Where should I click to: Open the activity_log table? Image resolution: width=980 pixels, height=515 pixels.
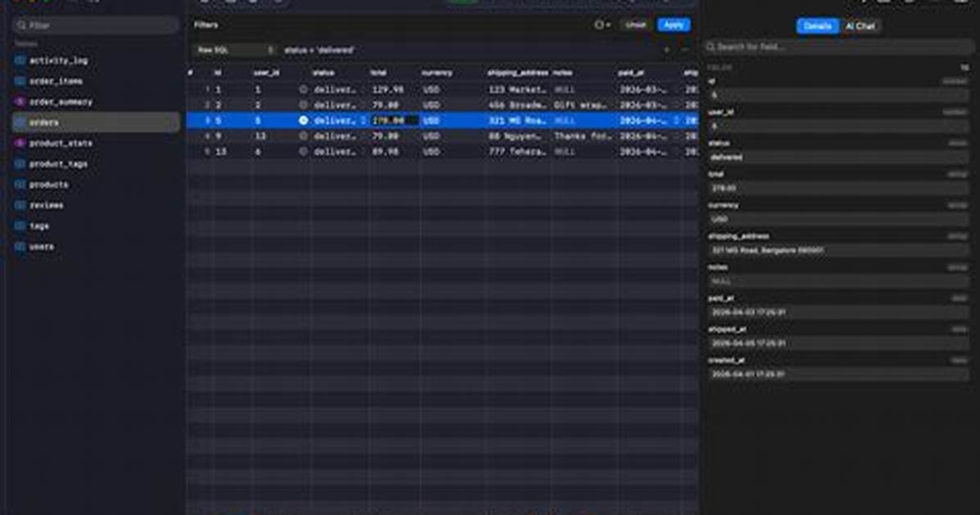pos(58,61)
